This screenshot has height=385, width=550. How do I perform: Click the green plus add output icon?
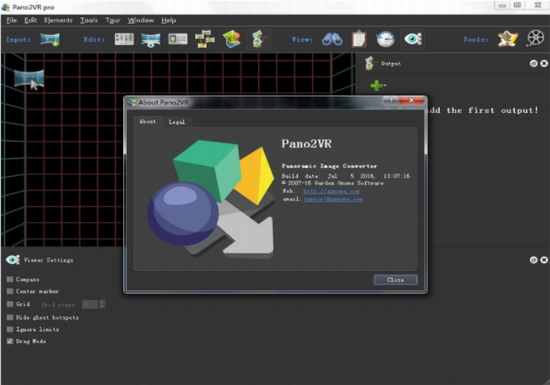[377, 86]
